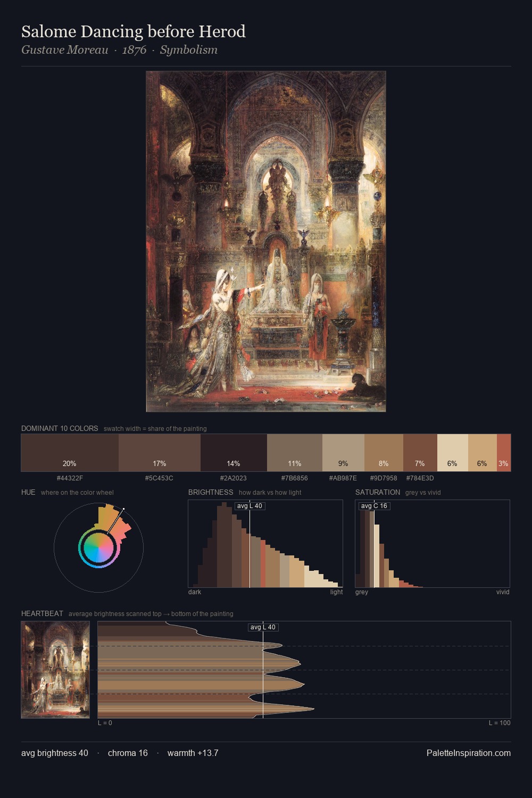Select the 17% brown swatch
The width and height of the screenshot is (532, 798).
(x=160, y=453)
